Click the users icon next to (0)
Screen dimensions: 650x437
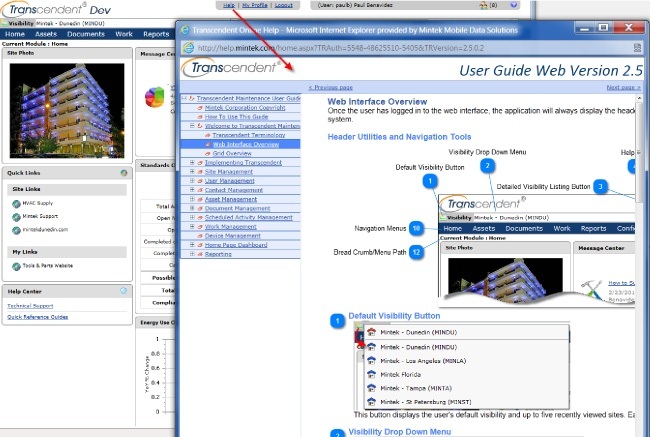(x=483, y=5)
